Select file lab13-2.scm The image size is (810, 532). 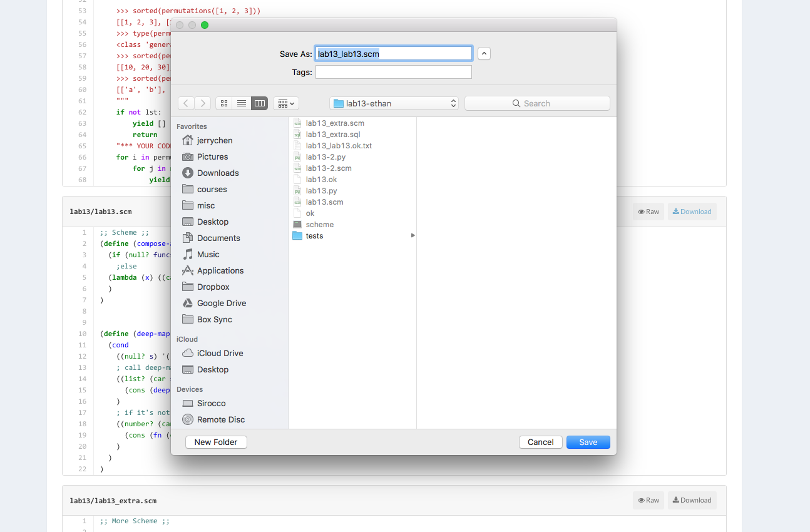(329, 168)
